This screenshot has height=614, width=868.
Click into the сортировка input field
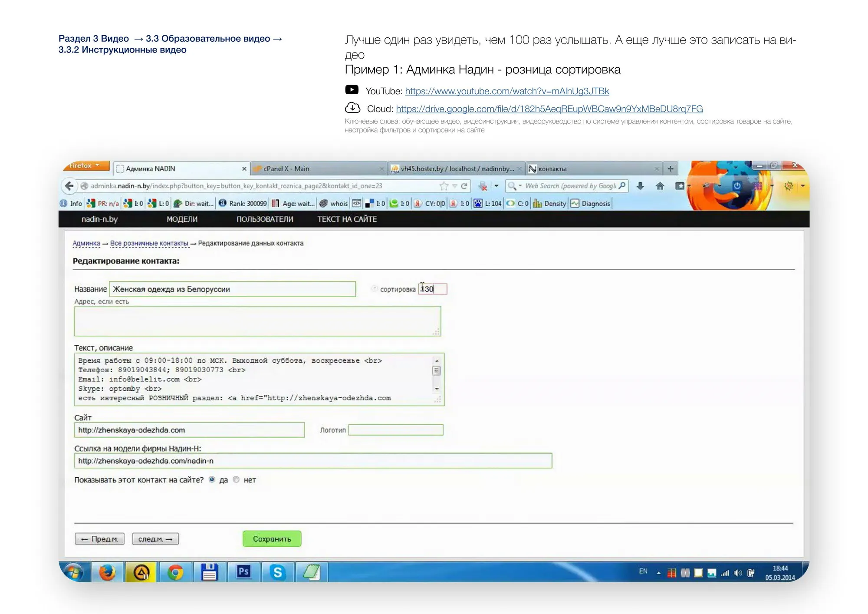pyautogui.click(x=433, y=289)
